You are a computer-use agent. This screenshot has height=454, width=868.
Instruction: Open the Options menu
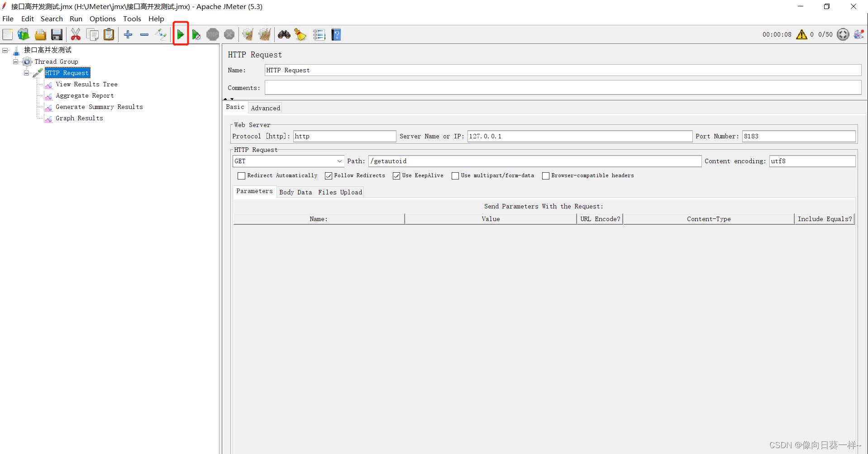103,19
